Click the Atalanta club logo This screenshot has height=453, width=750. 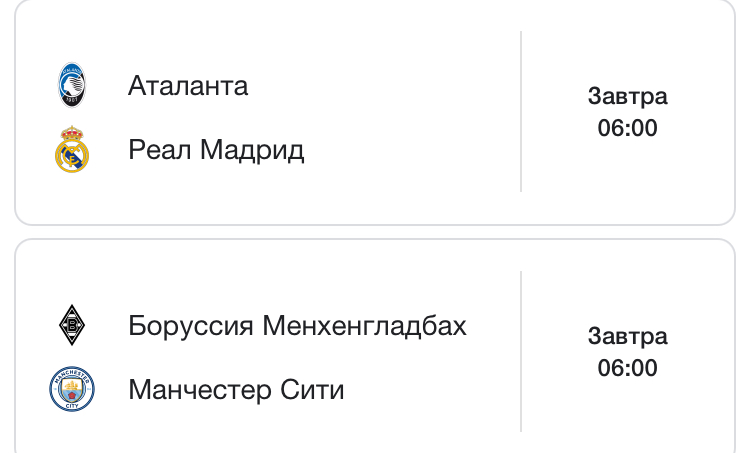pyautogui.click(x=72, y=86)
